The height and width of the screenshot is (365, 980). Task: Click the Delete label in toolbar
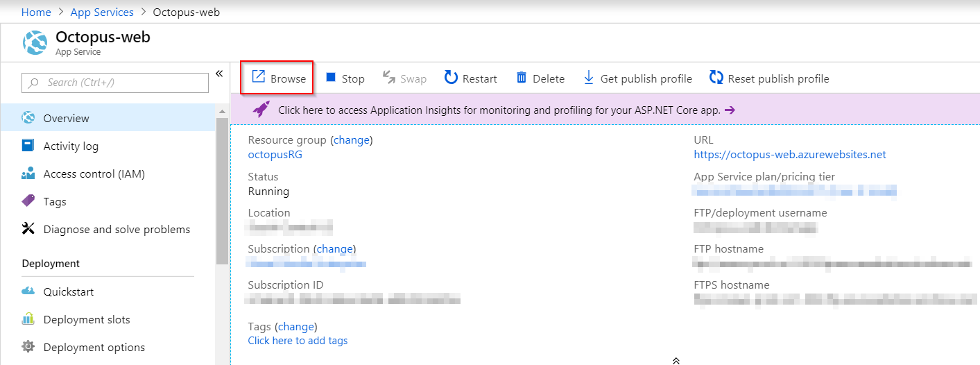(x=549, y=78)
